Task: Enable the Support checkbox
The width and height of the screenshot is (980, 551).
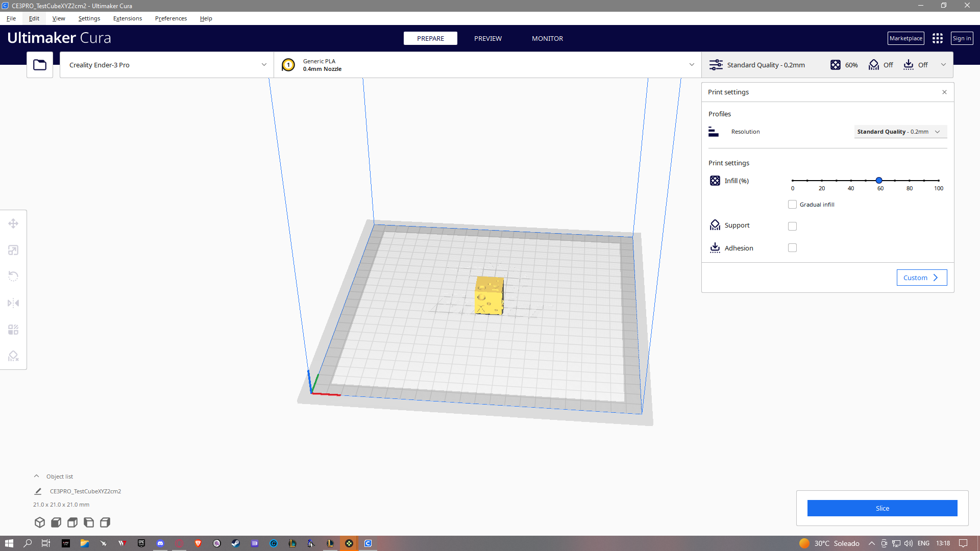Action: click(x=792, y=226)
